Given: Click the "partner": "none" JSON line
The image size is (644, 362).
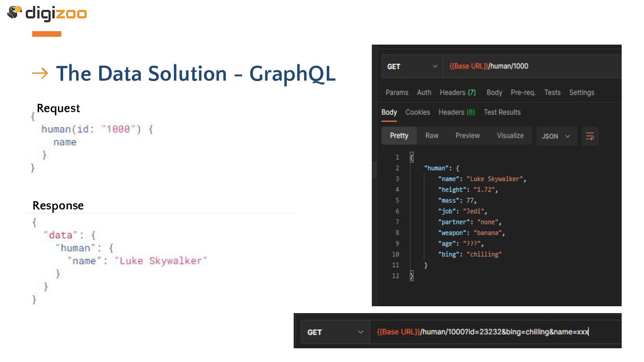Looking at the screenshot, I should pyautogui.click(x=470, y=222).
